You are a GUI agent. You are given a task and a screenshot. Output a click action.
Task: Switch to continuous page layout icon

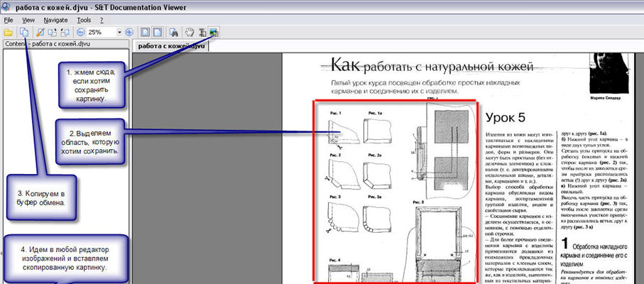click(x=158, y=32)
